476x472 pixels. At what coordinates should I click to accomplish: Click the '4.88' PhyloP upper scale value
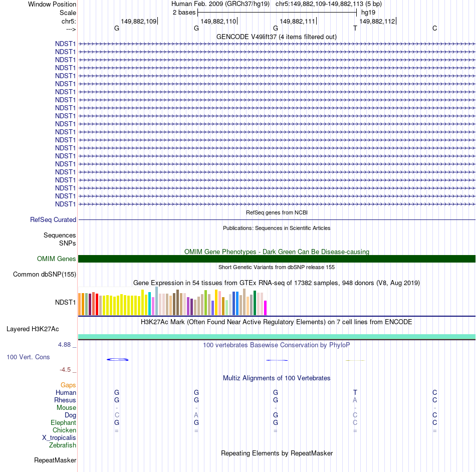[x=64, y=345]
